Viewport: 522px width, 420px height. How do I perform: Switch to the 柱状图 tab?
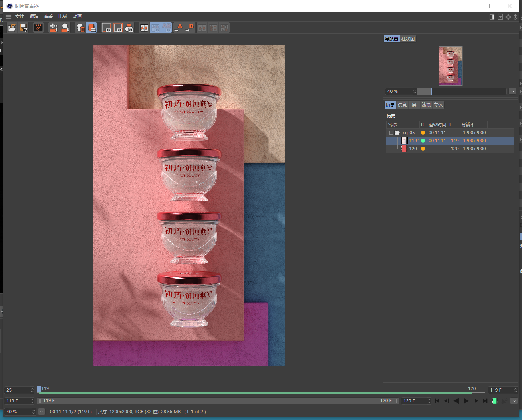point(408,39)
